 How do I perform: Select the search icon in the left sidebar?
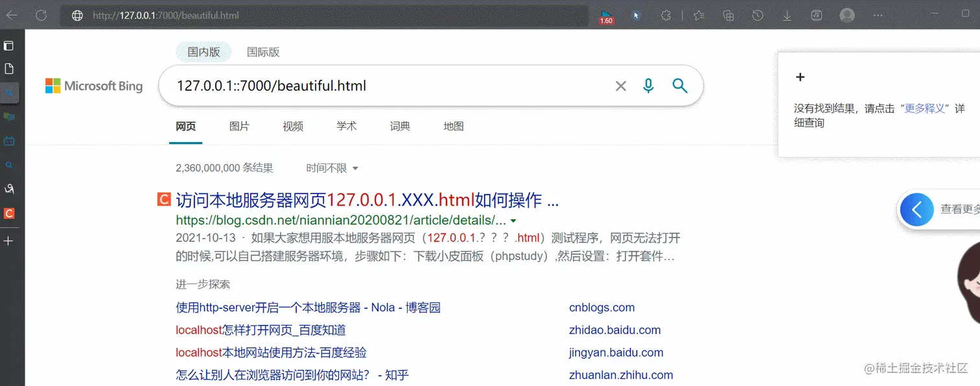8,165
